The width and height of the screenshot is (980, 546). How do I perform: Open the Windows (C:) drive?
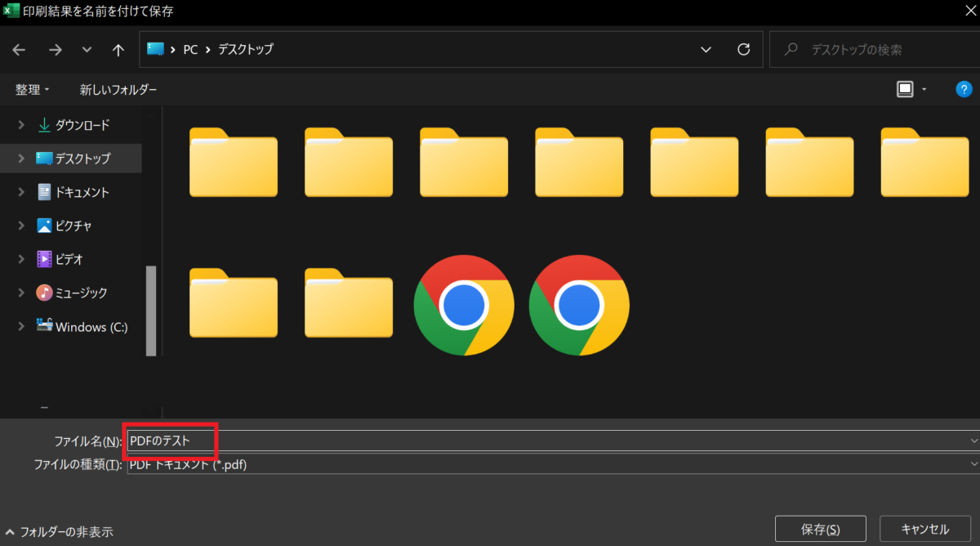pyautogui.click(x=82, y=326)
